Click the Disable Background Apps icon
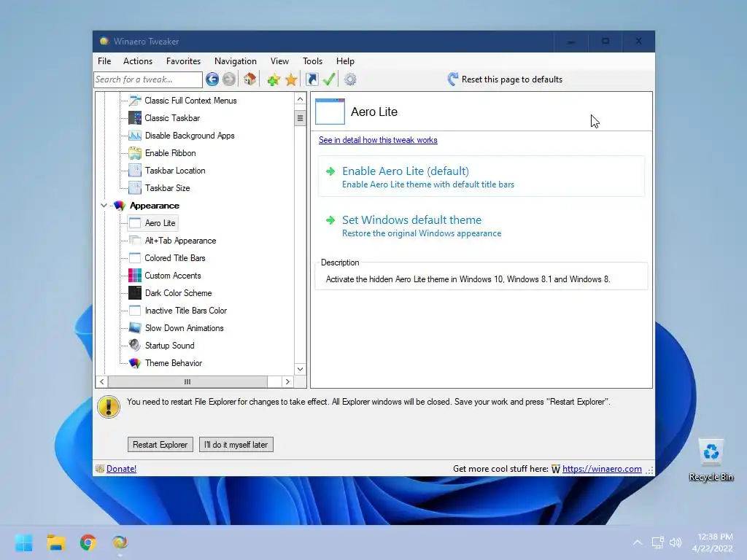Viewport: 747px width, 560px height. pos(135,136)
